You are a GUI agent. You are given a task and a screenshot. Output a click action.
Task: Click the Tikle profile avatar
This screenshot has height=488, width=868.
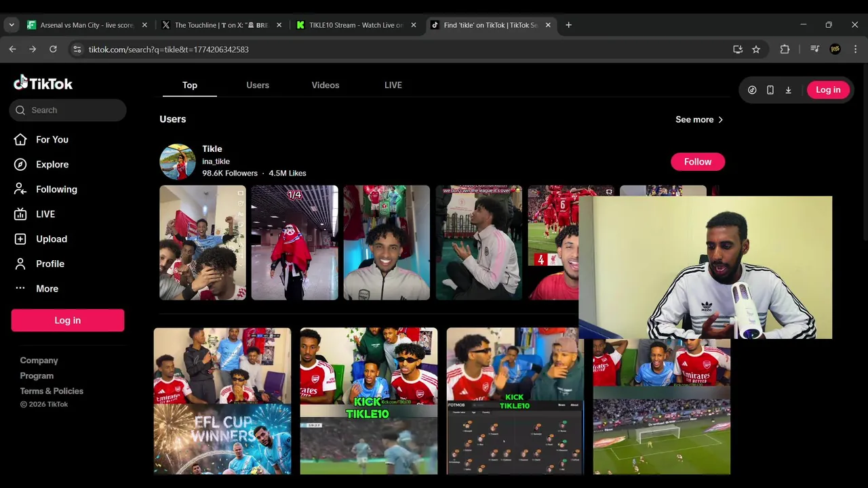178,161
